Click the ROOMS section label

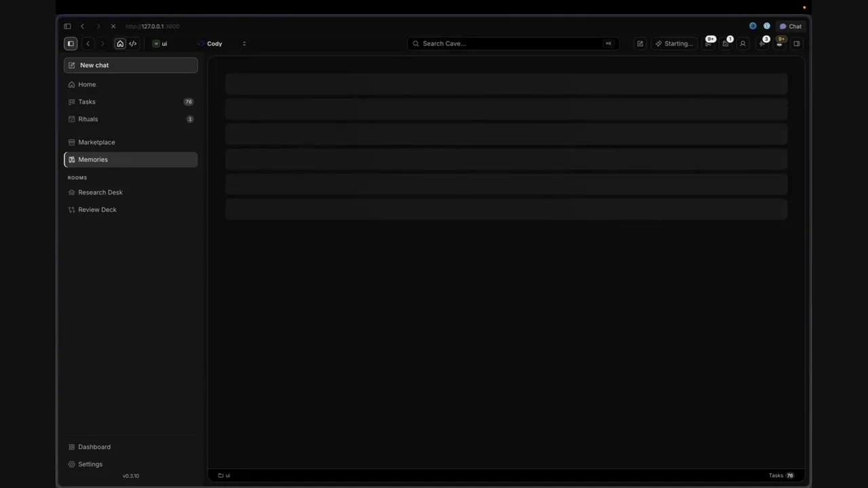click(x=77, y=178)
